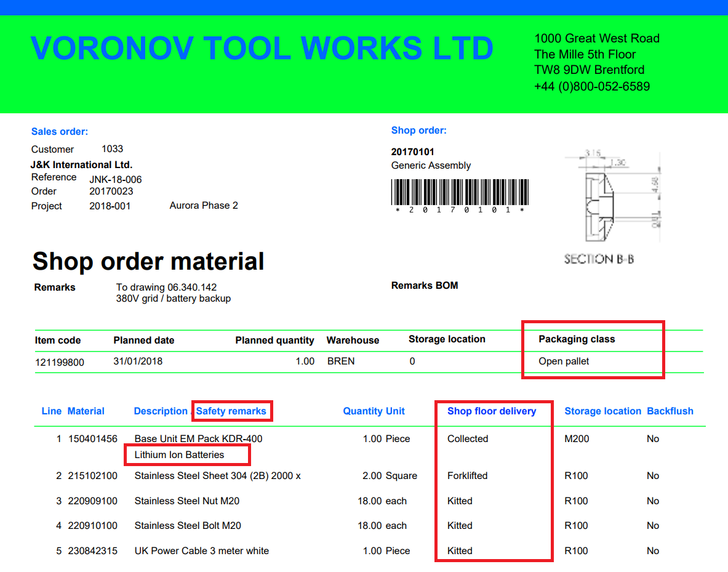This screenshot has height=572, width=728.
Task: Click the Collected delivery value
Action: click(467, 439)
